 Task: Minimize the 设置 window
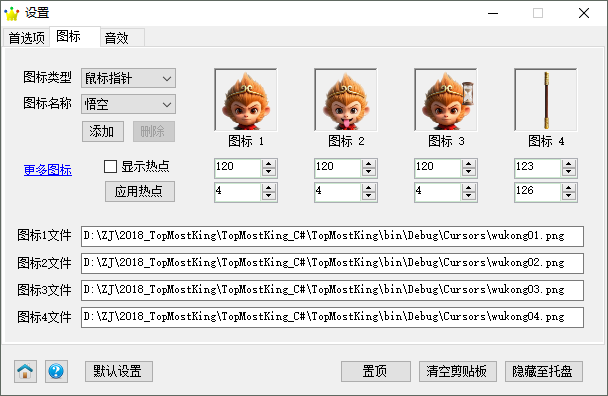tap(493, 13)
